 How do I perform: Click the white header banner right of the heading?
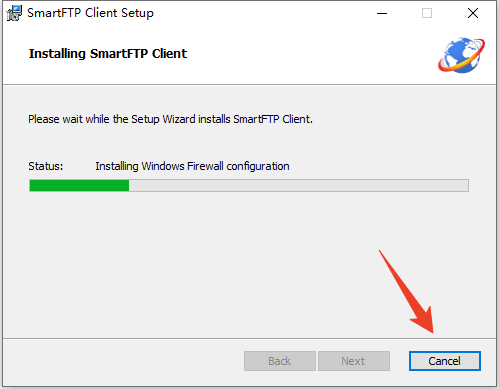310,53
